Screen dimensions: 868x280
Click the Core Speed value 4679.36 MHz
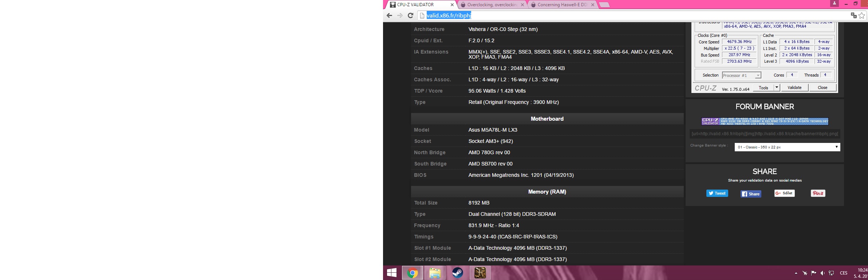click(x=739, y=42)
